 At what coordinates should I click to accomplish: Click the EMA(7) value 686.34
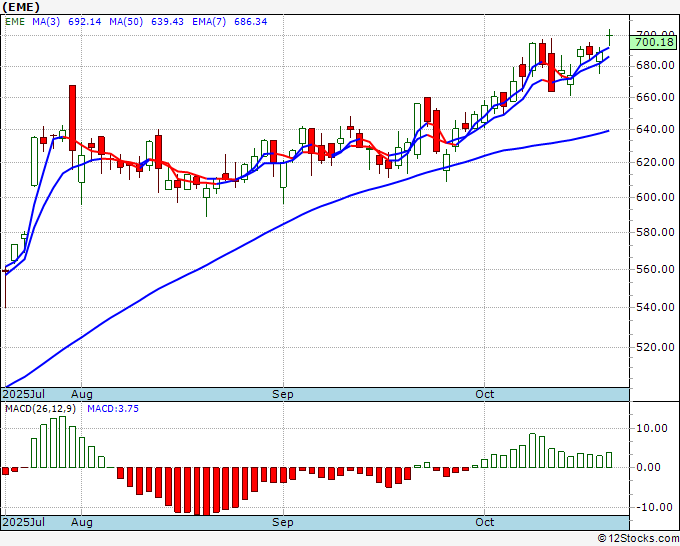(251, 22)
